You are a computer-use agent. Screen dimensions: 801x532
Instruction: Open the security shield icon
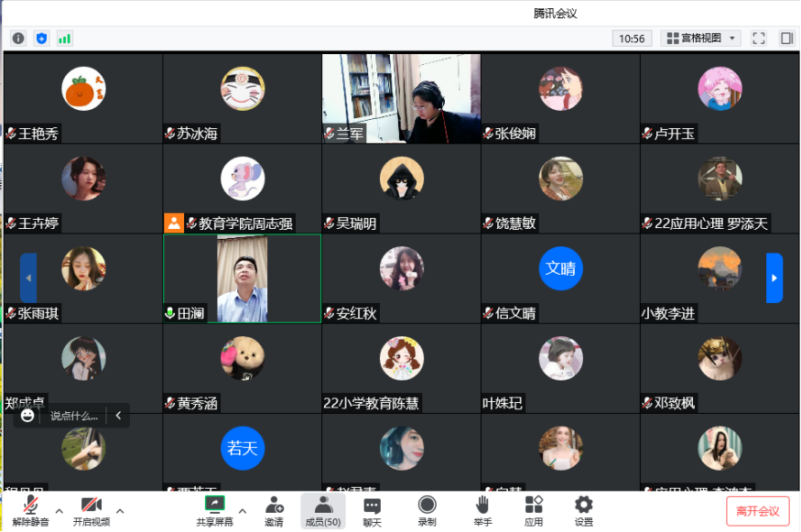pyautogui.click(x=41, y=38)
